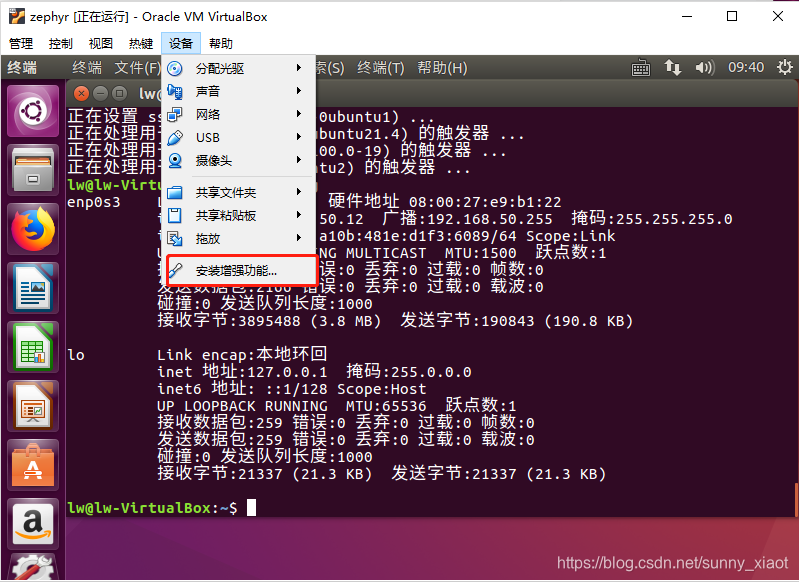Maximize the terminal window
The height and width of the screenshot is (582, 799).
[x=120, y=93]
